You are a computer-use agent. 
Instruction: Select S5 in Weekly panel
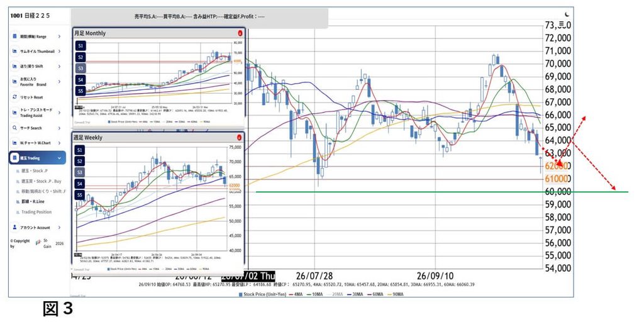click(x=80, y=195)
